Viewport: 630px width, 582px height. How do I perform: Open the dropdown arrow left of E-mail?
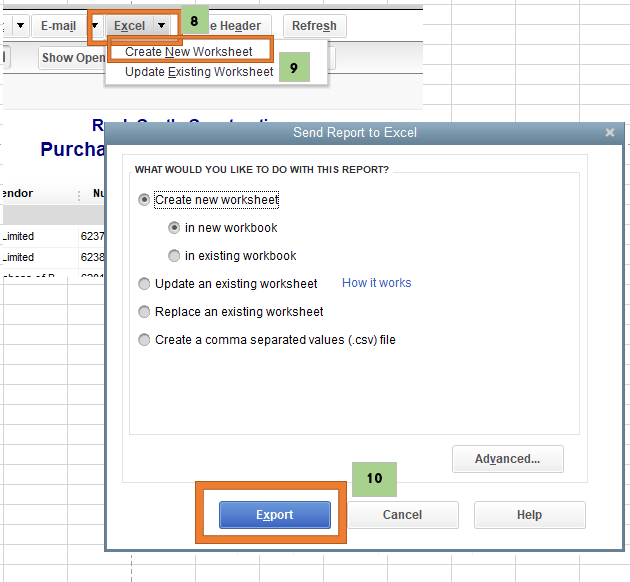(x=20, y=26)
